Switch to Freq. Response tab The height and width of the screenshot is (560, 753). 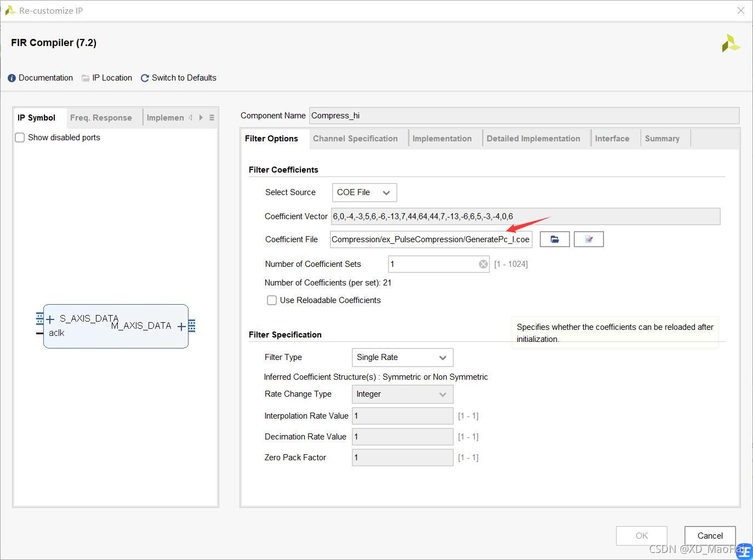coord(101,118)
